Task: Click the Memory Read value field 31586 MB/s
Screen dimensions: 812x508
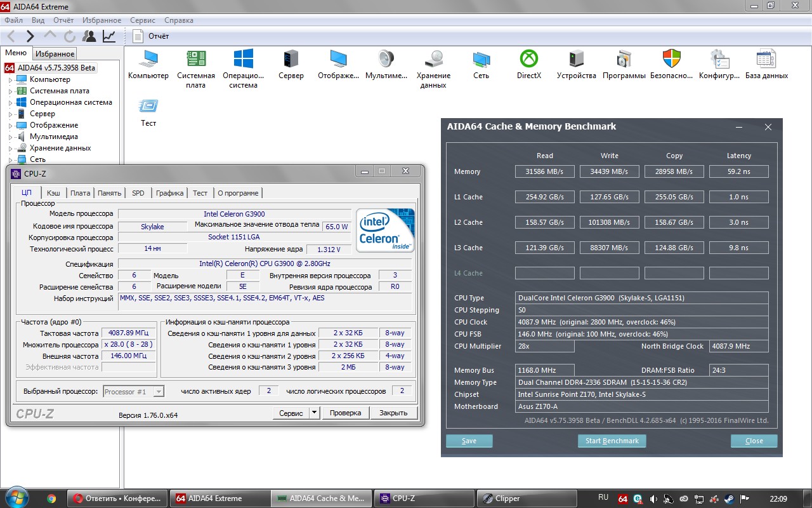Action: coord(545,171)
